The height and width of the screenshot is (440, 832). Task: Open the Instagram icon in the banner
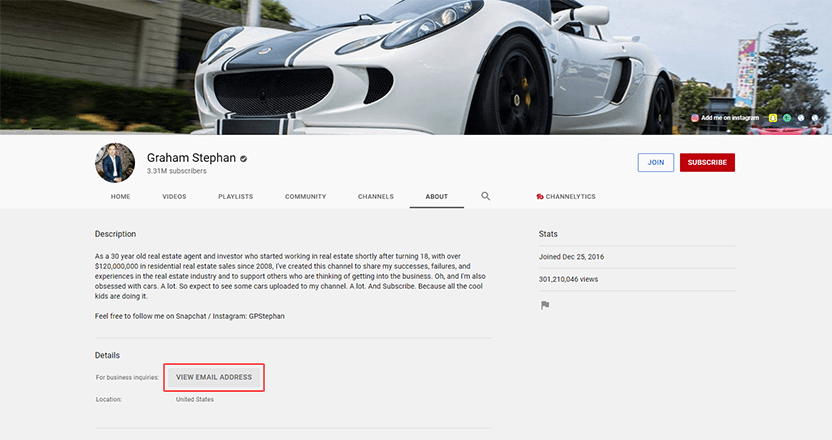point(695,118)
